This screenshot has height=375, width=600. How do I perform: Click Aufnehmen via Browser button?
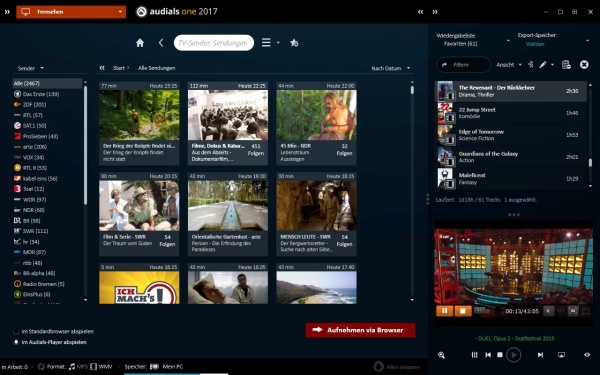[x=360, y=330]
